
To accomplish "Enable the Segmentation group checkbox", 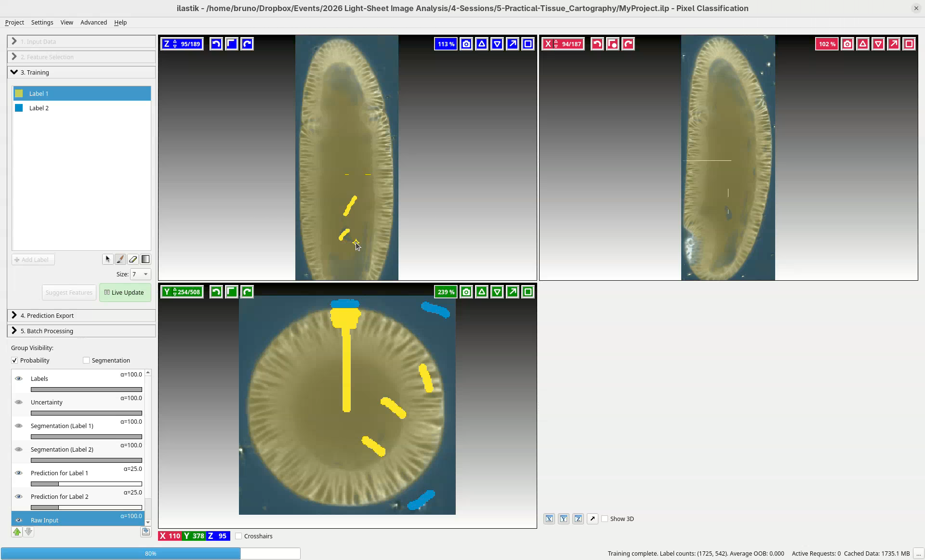I will pyautogui.click(x=86, y=360).
